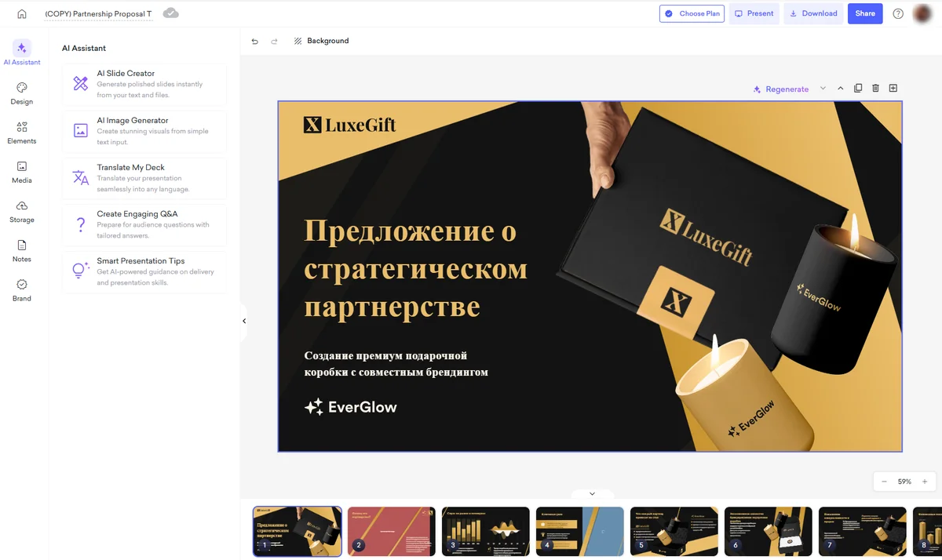Open the Design panel in sidebar
The width and height of the screenshot is (942, 560).
click(x=22, y=93)
